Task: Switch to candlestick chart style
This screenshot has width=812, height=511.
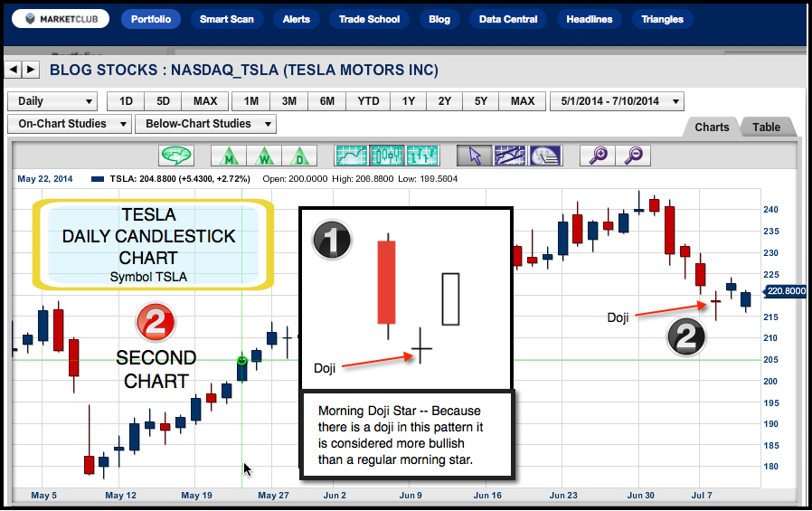Action: pos(387,156)
